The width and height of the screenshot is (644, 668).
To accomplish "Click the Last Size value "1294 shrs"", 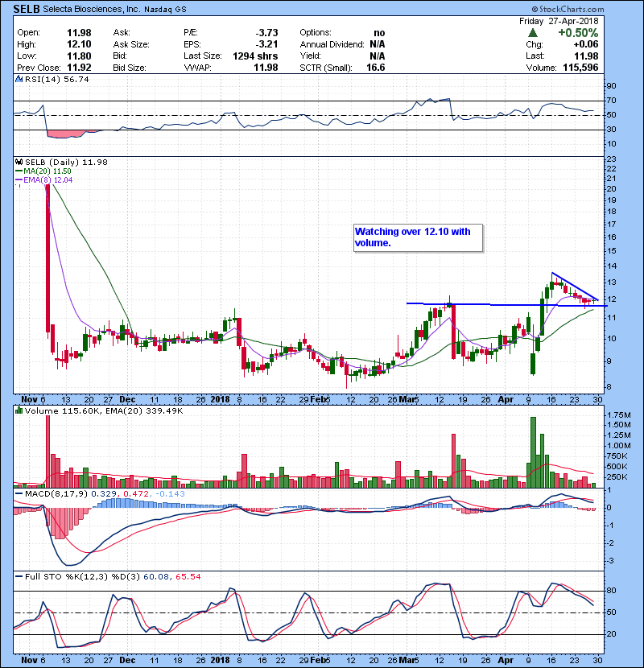I will pyautogui.click(x=255, y=56).
